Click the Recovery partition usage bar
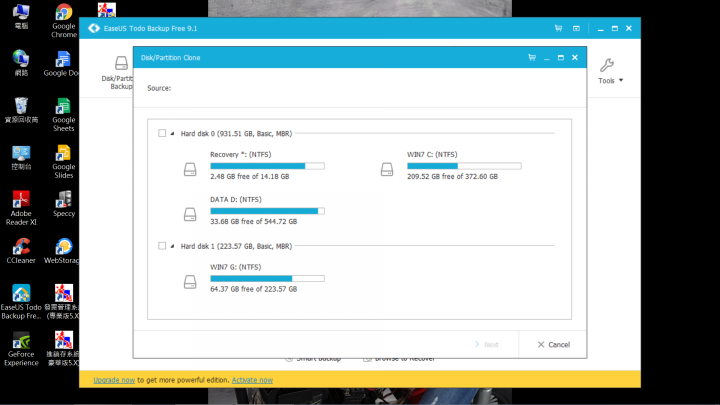This screenshot has width=720, height=405. click(267, 166)
